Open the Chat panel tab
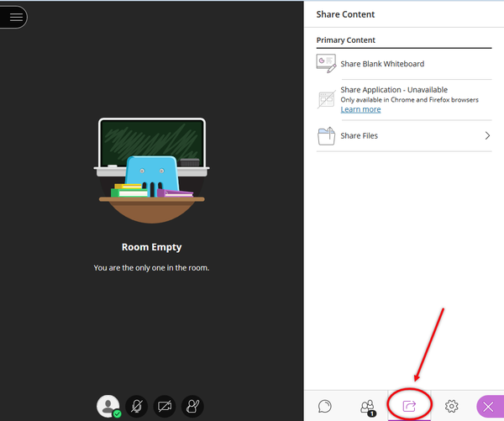 [x=324, y=406]
